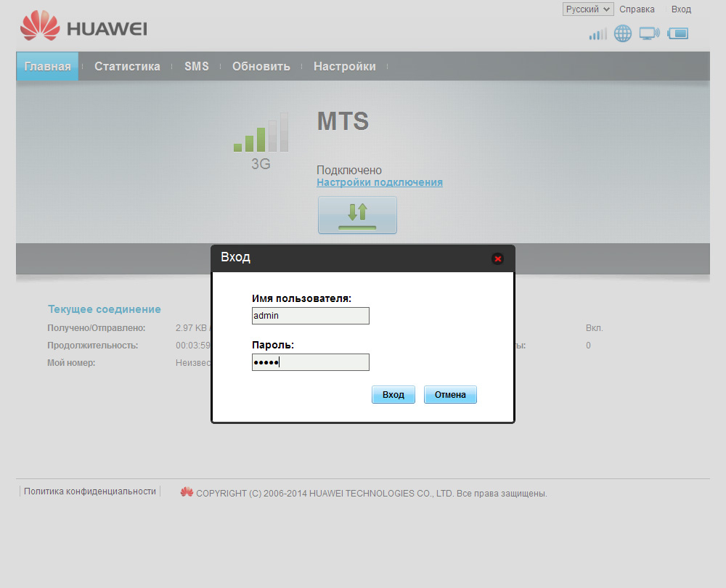Click the 2.97 KB traffic value
The height and width of the screenshot is (588, 726).
[x=191, y=328]
